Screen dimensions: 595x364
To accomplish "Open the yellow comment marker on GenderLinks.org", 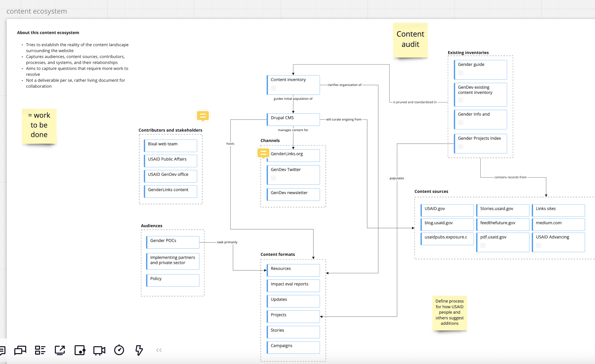I will point(263,153).
